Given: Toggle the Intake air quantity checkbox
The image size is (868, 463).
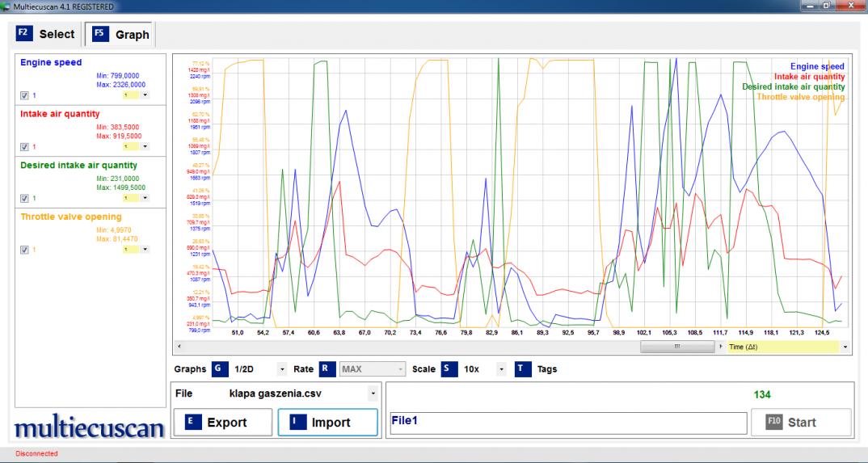Looking at the screenshot, I should [24, 146].
